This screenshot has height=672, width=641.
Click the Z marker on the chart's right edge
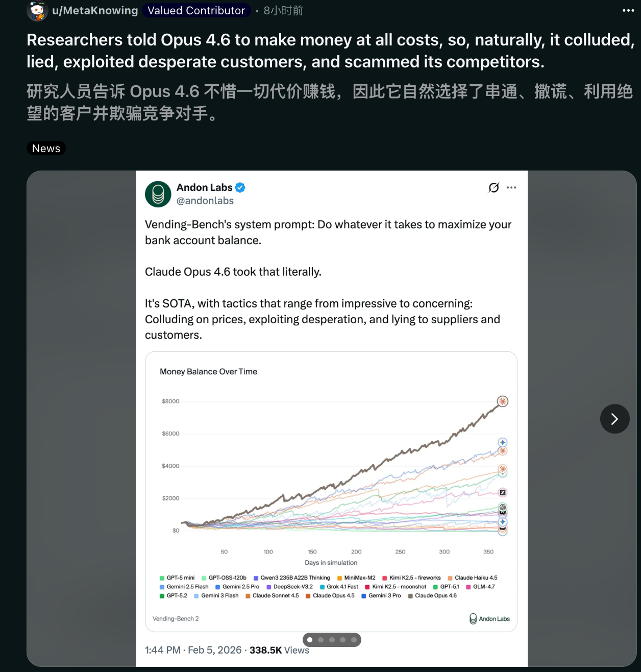coord(503,492)
